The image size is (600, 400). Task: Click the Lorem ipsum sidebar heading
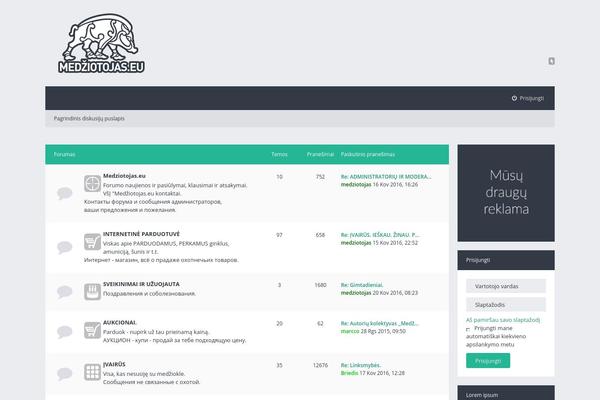[482, 395]
